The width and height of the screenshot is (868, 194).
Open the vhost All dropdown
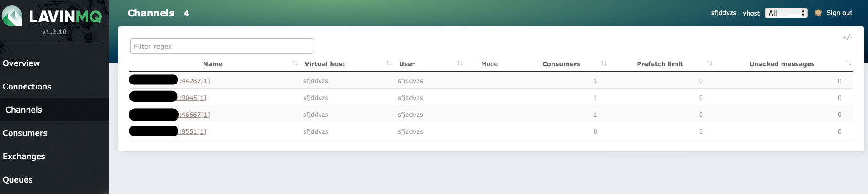point(786,13)
